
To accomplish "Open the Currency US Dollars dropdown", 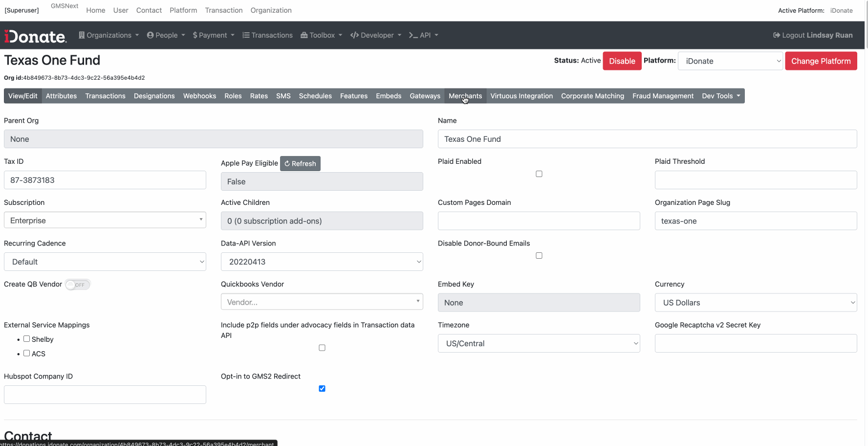I will 756,303.
